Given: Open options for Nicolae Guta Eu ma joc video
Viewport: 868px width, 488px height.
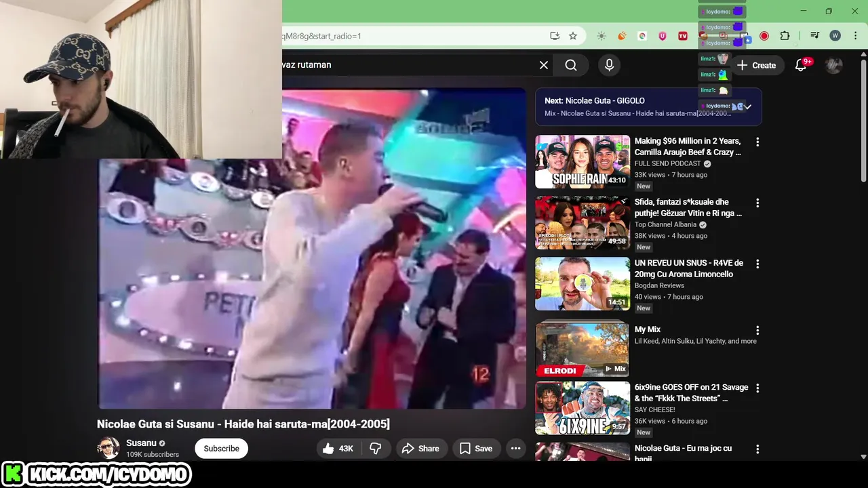Looking at the screenshot, I should (x=757, y=449).
